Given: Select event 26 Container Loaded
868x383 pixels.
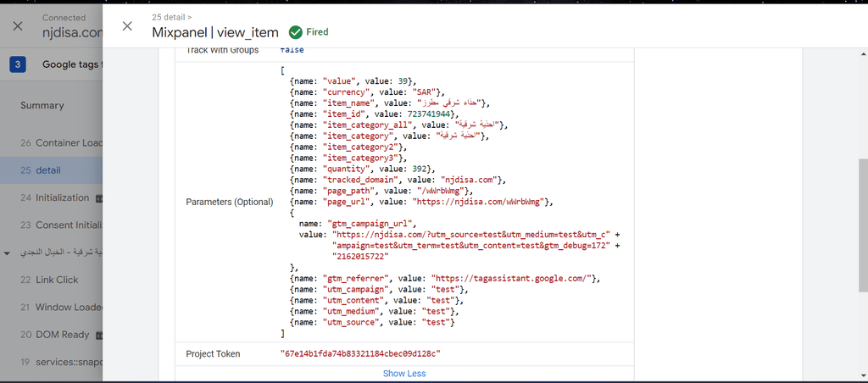Looking at the screenshot, I should (x=51, y=143).
